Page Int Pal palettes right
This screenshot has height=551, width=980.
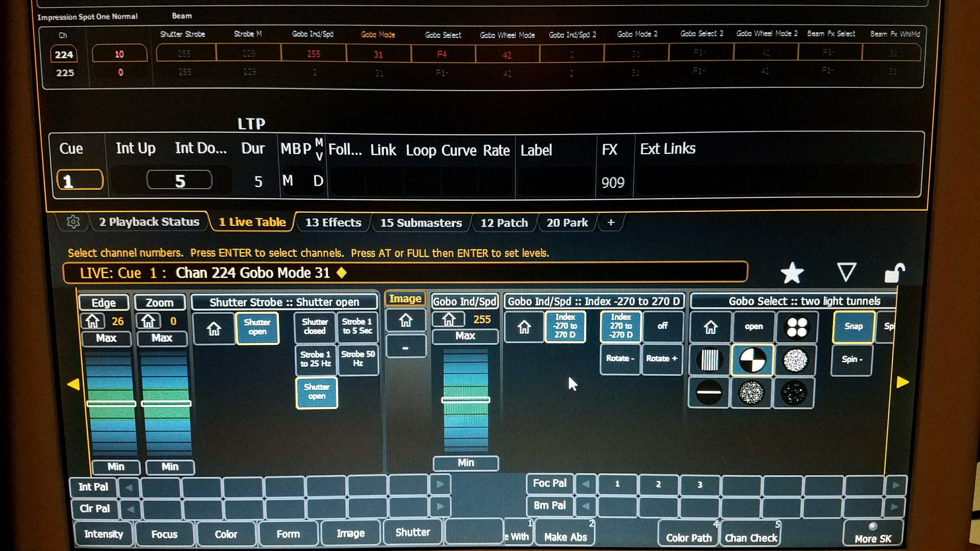pos(440,484)
